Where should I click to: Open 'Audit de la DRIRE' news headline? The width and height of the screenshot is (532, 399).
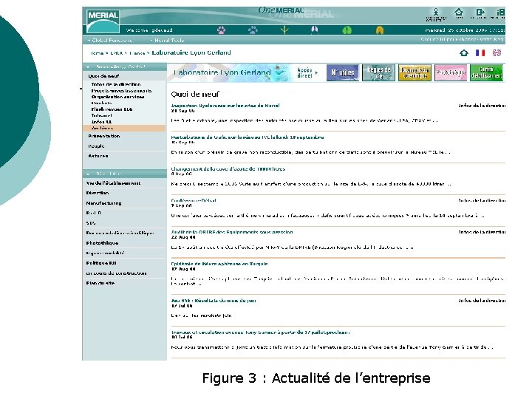tap(232, 232)
